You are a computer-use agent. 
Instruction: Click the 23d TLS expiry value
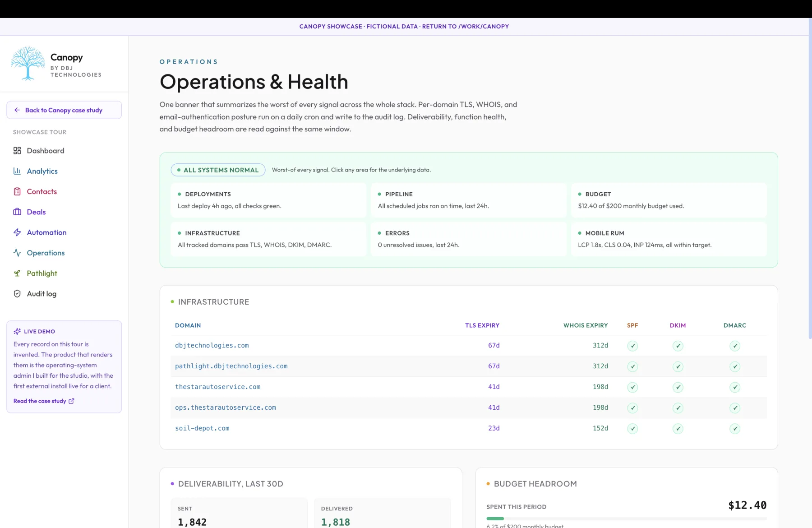494,428
